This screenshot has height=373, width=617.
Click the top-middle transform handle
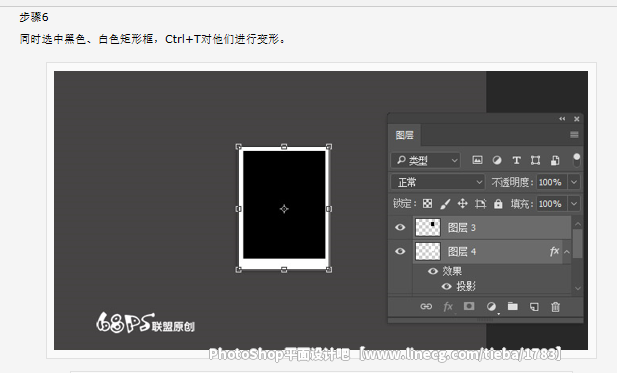284,147
